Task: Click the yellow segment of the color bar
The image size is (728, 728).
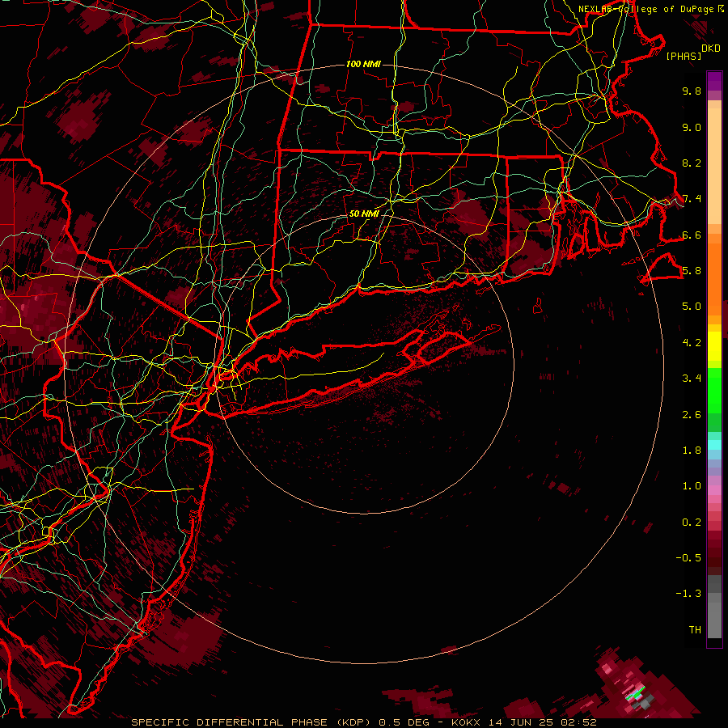Action: (x=714, y=346)
